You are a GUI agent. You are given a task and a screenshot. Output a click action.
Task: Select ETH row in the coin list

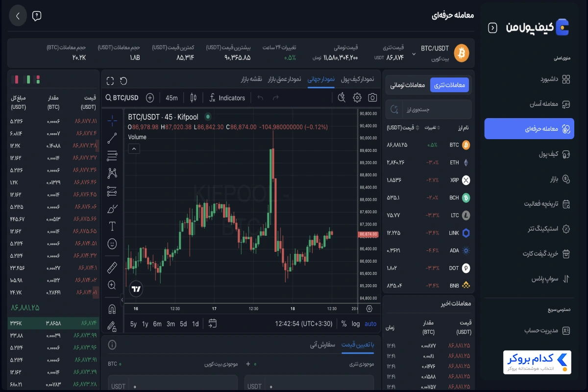(429, 163)
